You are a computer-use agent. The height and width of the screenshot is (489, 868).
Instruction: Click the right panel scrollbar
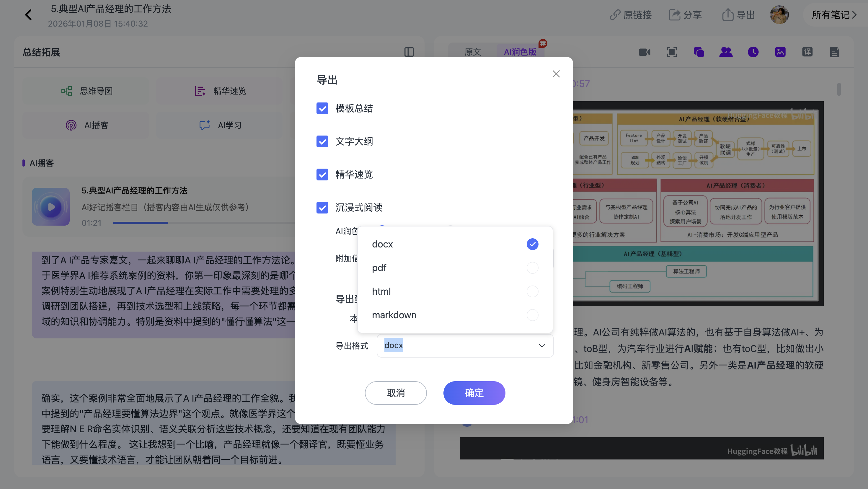[839, 89]
